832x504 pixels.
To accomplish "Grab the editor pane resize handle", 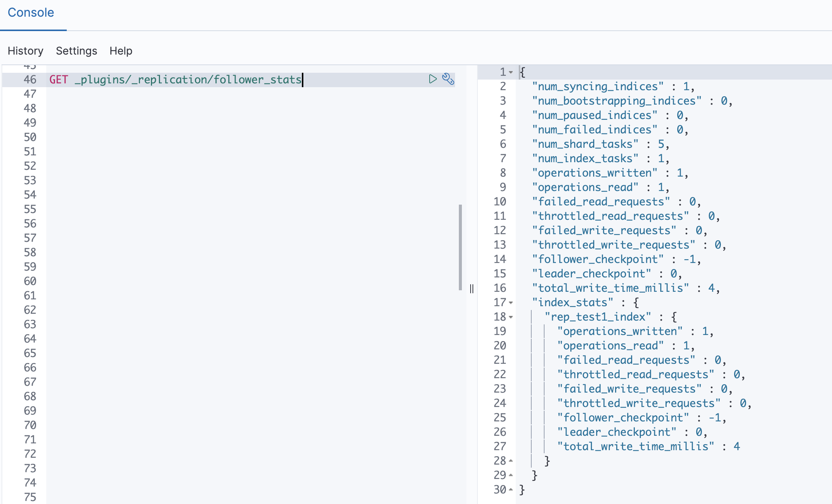I will click(472, 289).
